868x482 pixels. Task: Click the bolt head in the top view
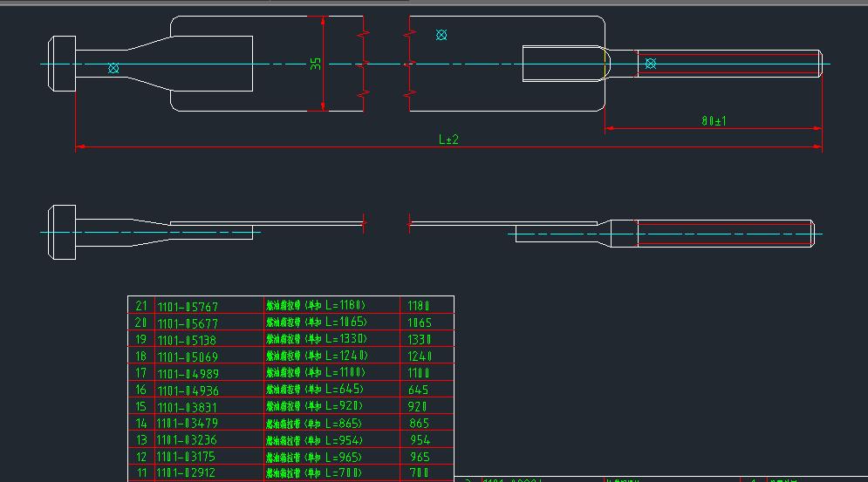point(62,64)
